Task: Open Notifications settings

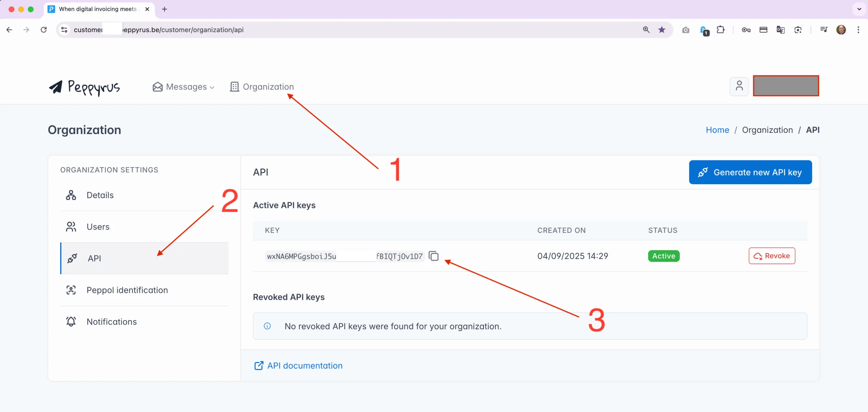Action: [144, 321]
